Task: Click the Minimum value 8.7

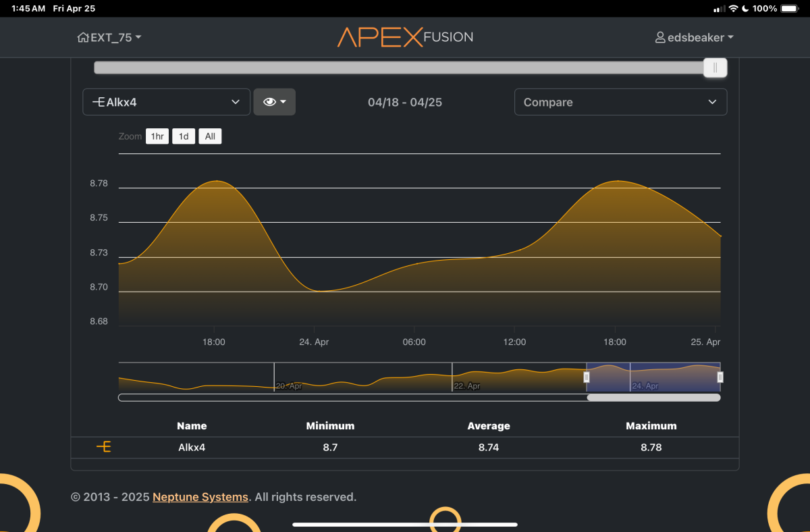Action: click(330, 447)
